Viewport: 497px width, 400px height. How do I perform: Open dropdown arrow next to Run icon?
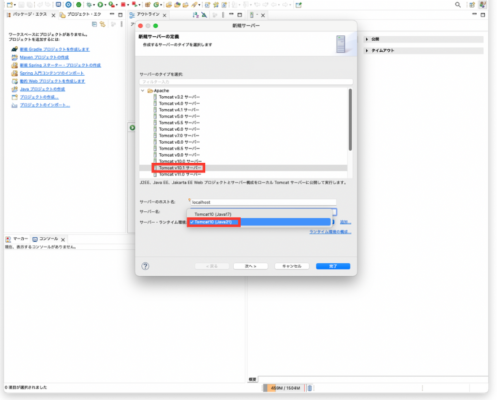point(105,5)
